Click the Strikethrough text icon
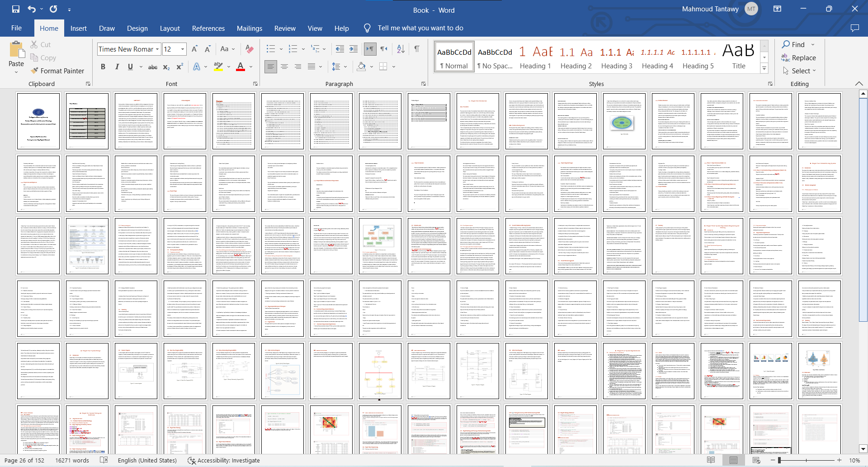868x467 pixels. [x=153, y=67]
